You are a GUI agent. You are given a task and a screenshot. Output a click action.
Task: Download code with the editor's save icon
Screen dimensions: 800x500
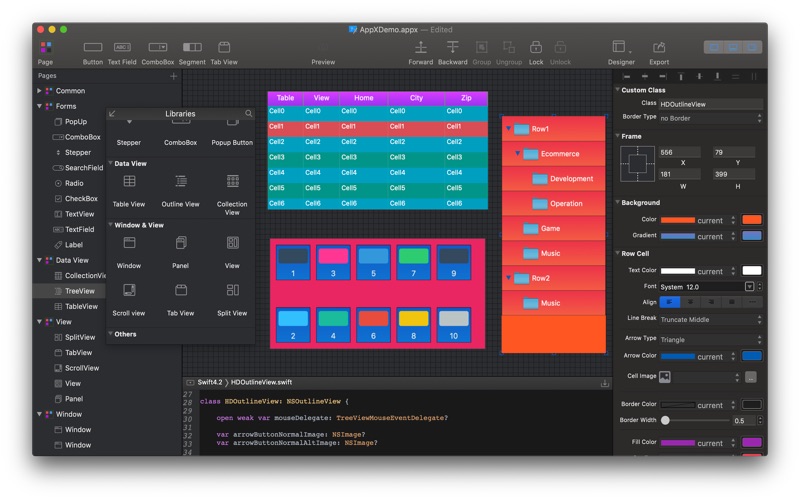pos(605,383)
